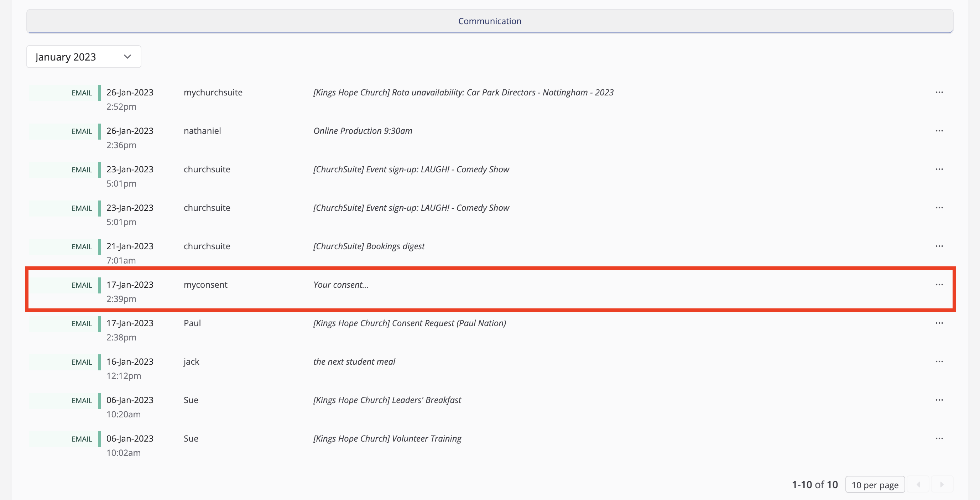This screenshot has width=980, height=500.
Task: Click time 10:02am
Action: tap(123, 452)
